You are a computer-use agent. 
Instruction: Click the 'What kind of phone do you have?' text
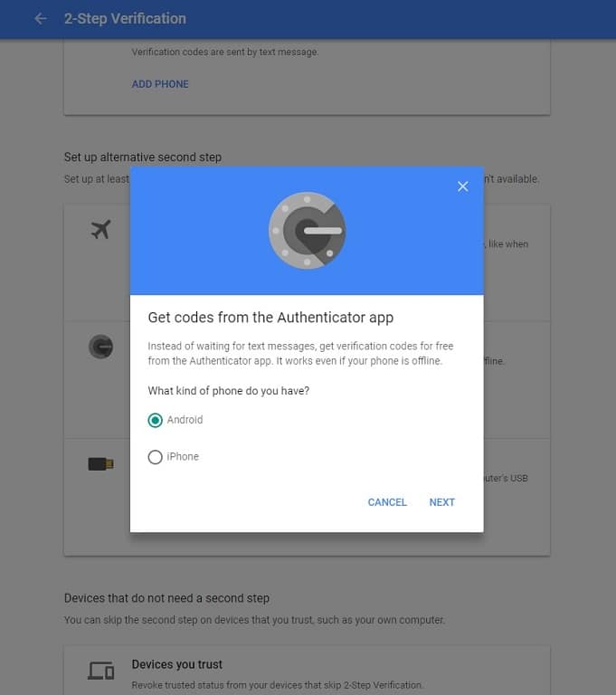[229, 391]
